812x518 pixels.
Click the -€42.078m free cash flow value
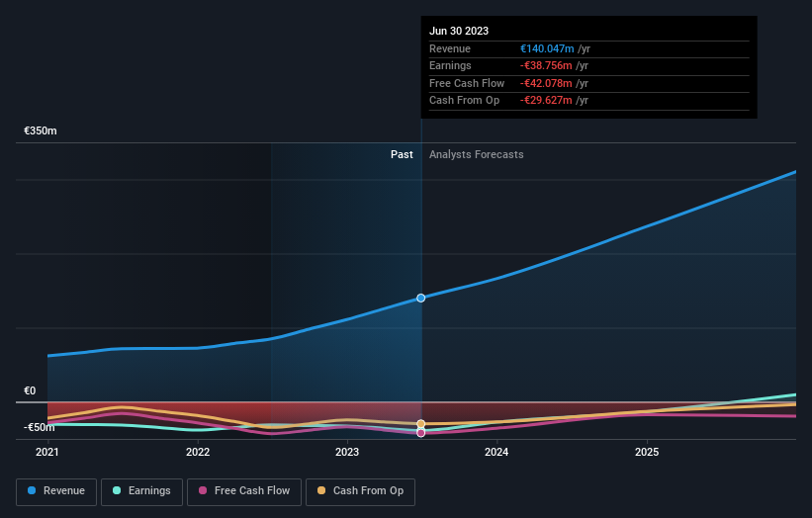point(546,83)
